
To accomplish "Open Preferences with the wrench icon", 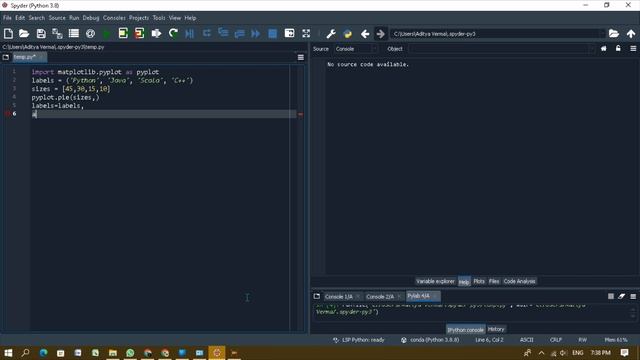I will tap(331, 33).
